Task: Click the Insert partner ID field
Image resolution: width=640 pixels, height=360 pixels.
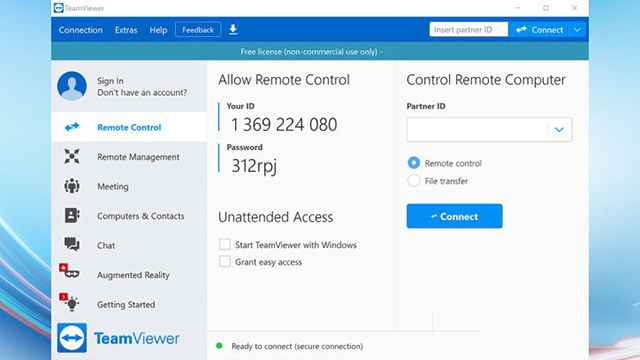Action: [x=469, y=29]
